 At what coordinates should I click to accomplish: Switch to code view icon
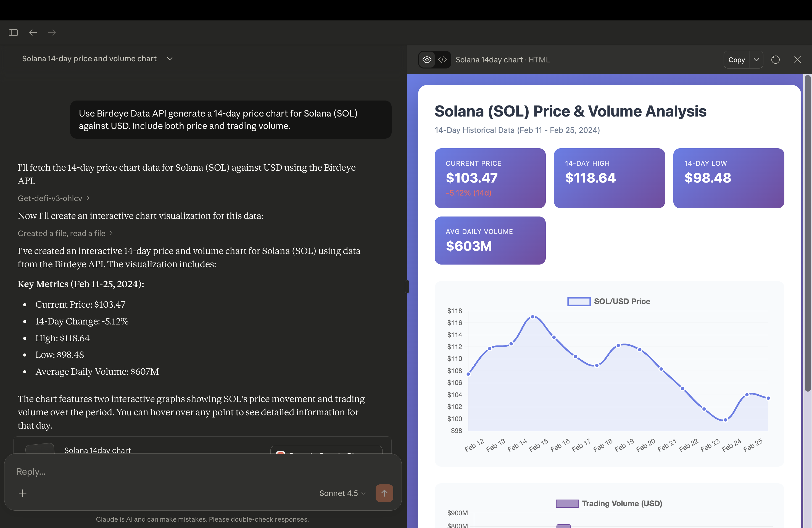pyautogui.click(x=442, y=60)
